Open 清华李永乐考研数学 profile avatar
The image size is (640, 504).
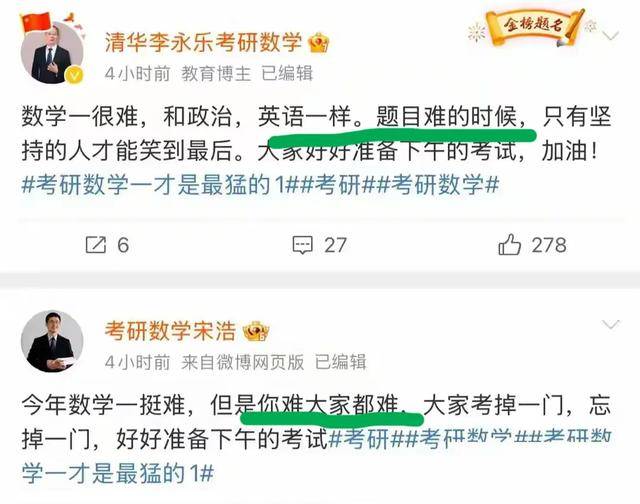[52, 53]
